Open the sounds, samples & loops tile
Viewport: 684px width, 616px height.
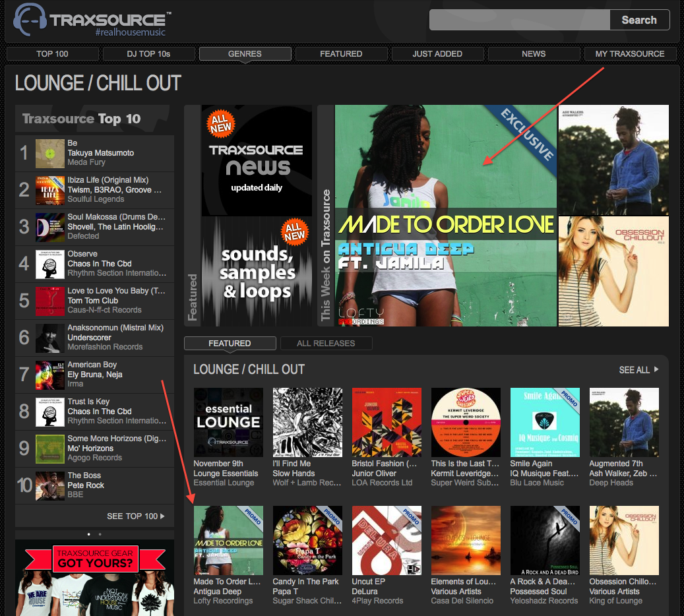click(x=257, y=271)
